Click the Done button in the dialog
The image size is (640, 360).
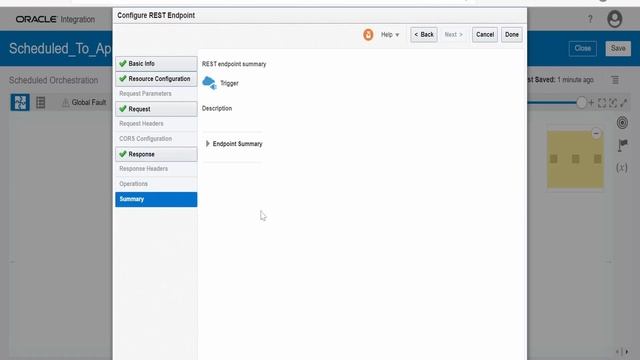[511, 35]
